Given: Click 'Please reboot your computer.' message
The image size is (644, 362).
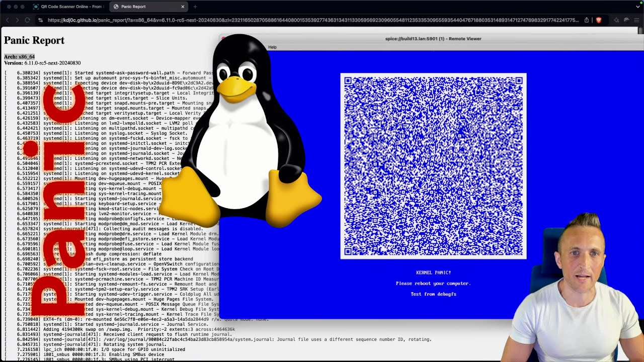Looking at the screenshot, I should pyautogui.click(x=433, y=284).
